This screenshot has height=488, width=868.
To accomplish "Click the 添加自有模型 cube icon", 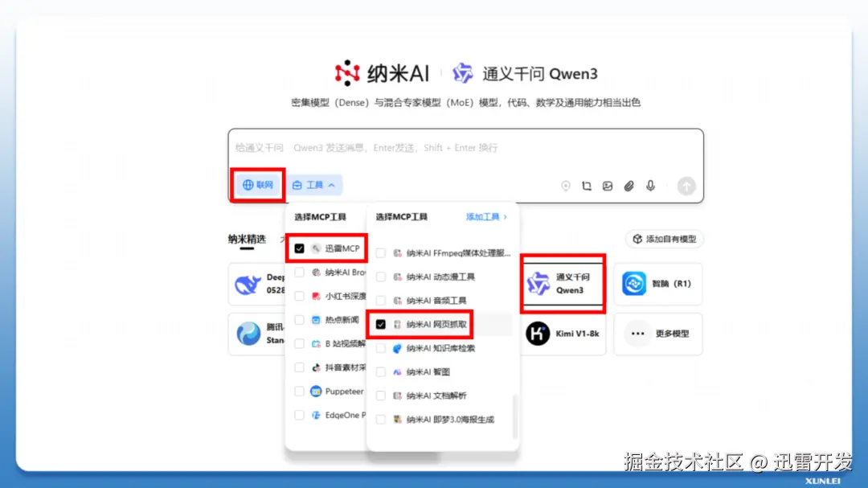I will coord(637,240).
